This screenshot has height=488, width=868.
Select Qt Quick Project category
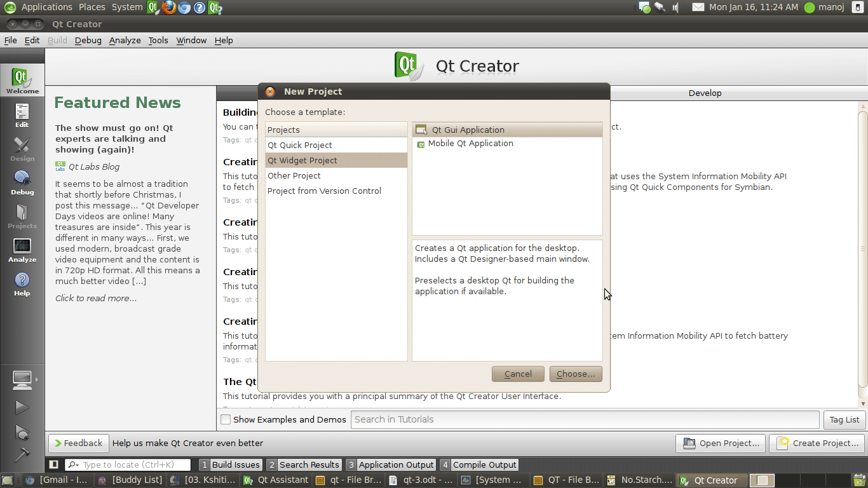pos(336,145)
